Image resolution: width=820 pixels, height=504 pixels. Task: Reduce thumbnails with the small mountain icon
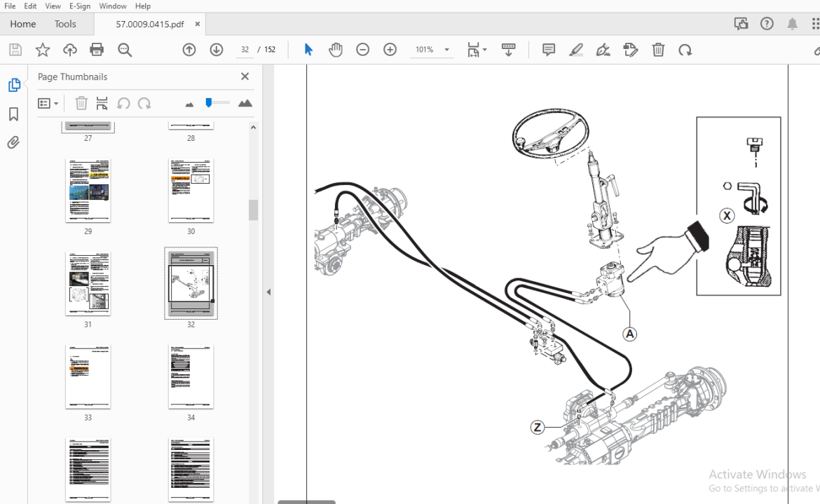189,104
